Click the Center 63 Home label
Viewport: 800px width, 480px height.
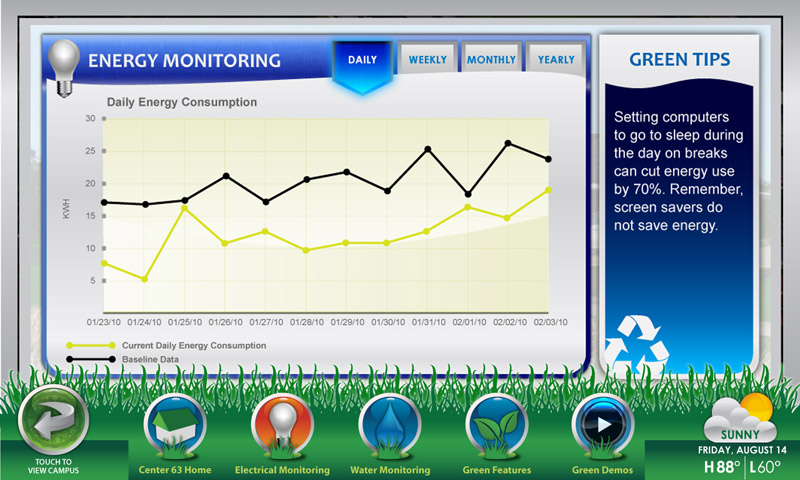(x=174, y=470)
